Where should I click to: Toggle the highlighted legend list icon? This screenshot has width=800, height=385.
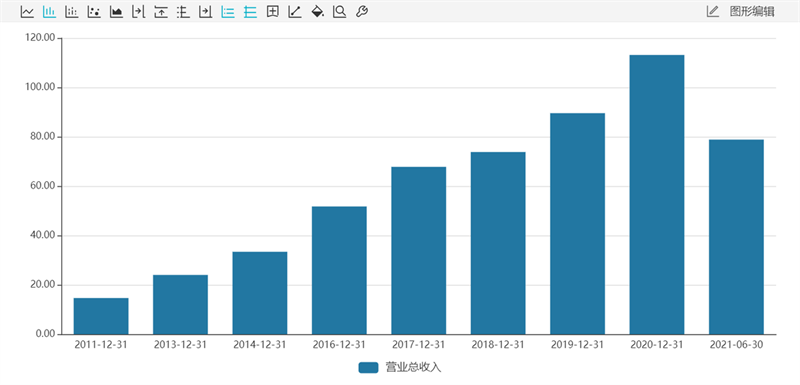[228, 12]
